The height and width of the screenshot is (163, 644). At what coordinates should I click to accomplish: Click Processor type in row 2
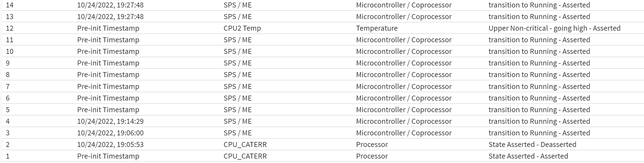tap(372, 144)
